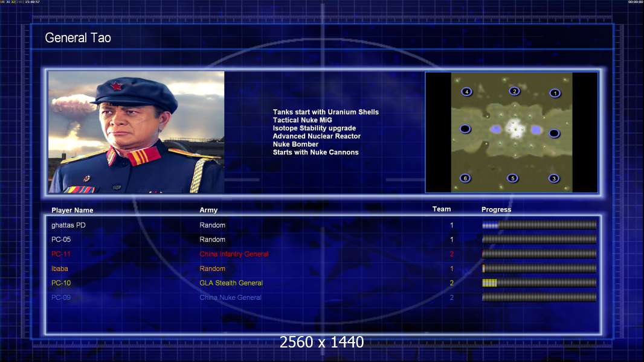Click the 'Advanced Nuclear Reactor' line

point(317,136)
